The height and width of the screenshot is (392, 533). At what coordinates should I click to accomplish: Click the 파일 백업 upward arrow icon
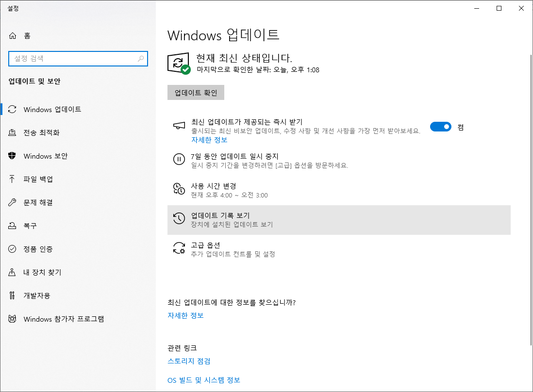coord(12,179)
